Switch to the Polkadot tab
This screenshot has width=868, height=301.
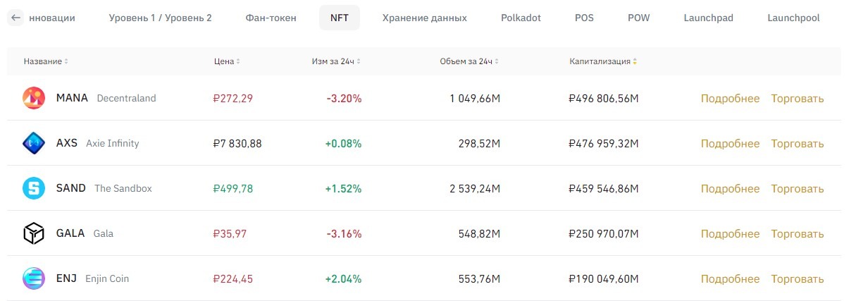521,18
